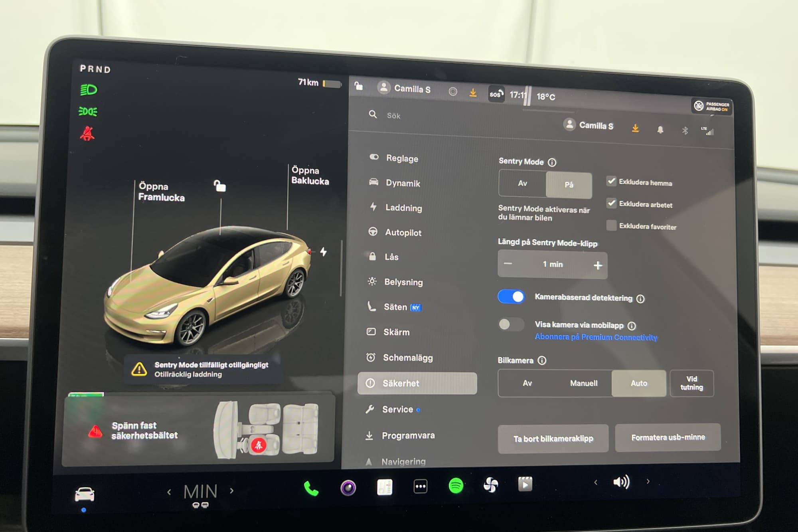Open Bluetooth settings icon
The image size is (798, 532).
[685, 131]
